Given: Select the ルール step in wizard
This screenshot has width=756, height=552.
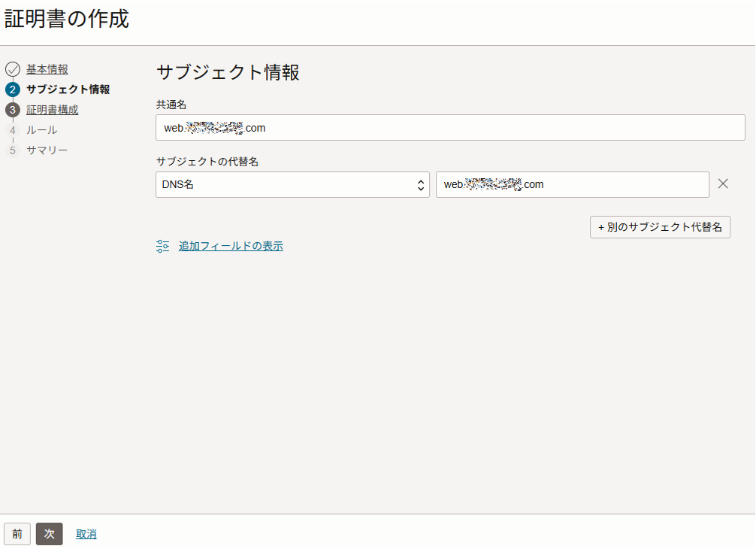Looking at the screenshot, I should (41, 130).
